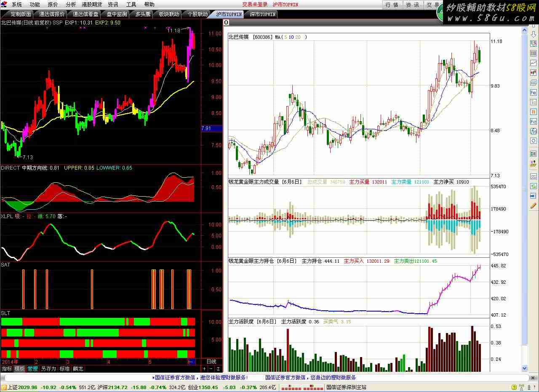
Task: Click the down-arrow icon in right sidebar
Action: pos(533,35)
